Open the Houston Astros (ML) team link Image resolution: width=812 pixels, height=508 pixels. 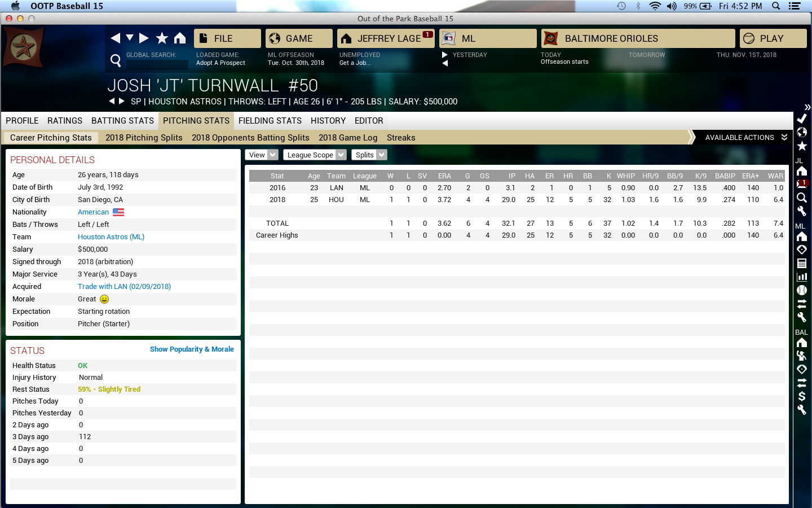coord(111,237)
